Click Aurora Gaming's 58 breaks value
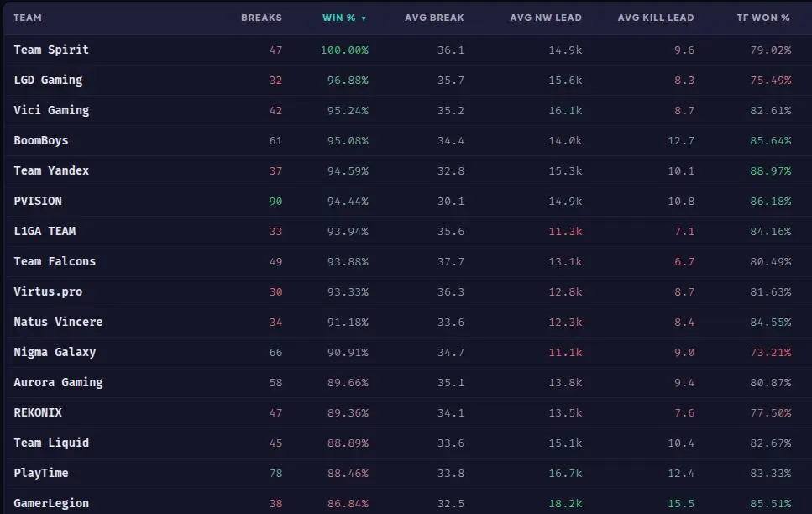Viewport: 812px width, 514px height. click(x=275, y=382)
